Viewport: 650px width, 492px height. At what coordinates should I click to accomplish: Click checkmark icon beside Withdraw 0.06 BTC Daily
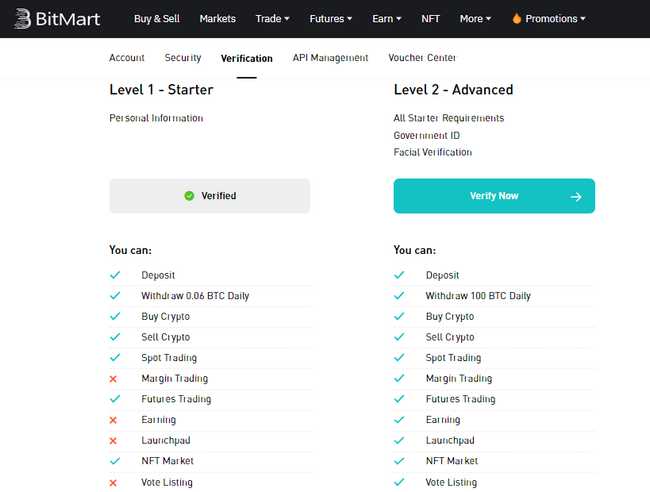(114, 296)
